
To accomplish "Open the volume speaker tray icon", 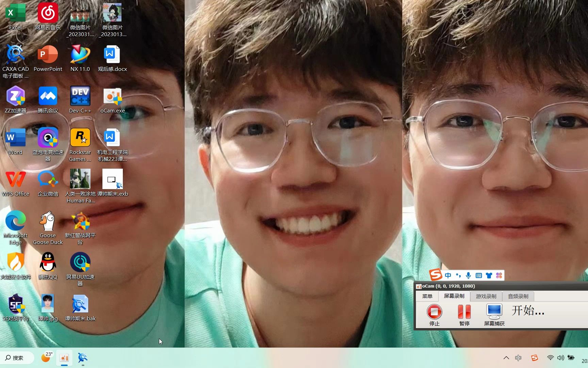I will 560,358.
